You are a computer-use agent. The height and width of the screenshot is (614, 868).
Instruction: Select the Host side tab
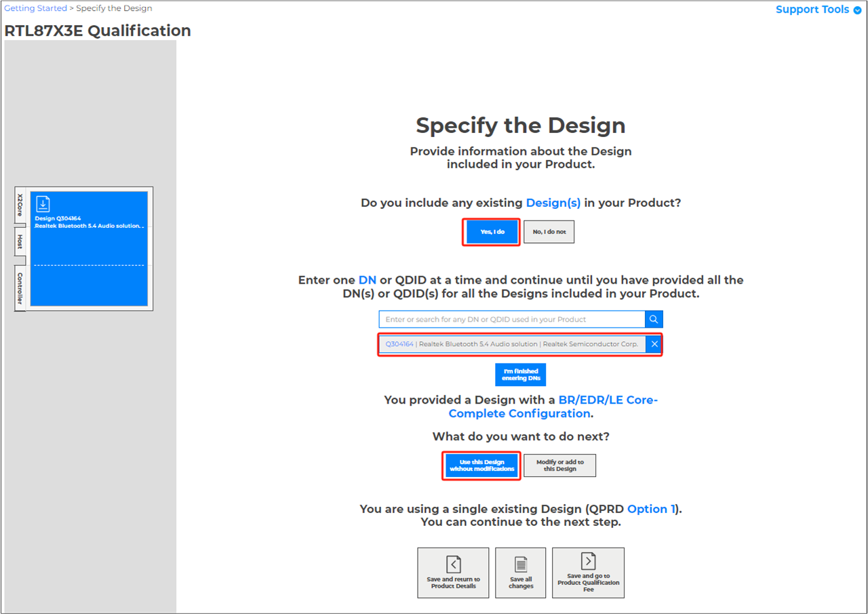[20, 242]
